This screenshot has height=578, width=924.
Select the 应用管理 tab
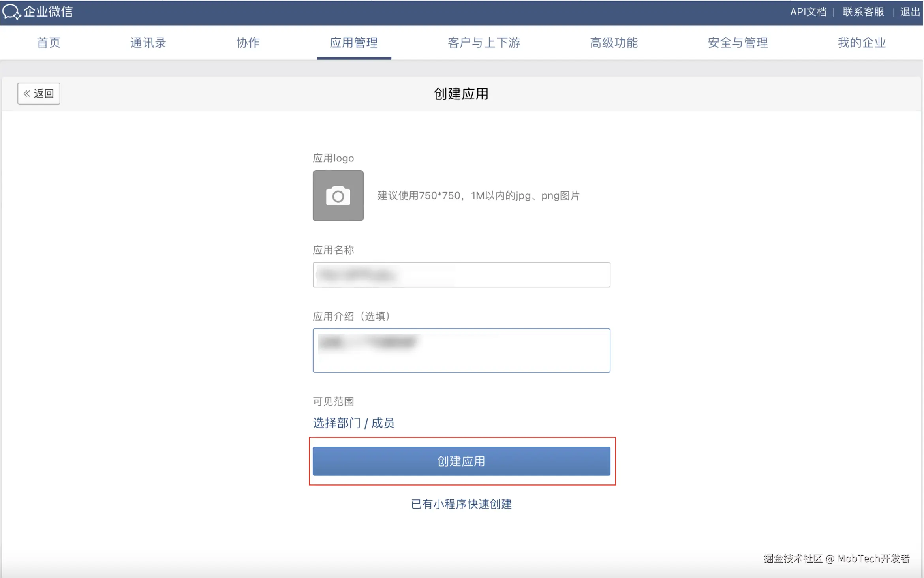pyautogui.click(x=353, y=43)
